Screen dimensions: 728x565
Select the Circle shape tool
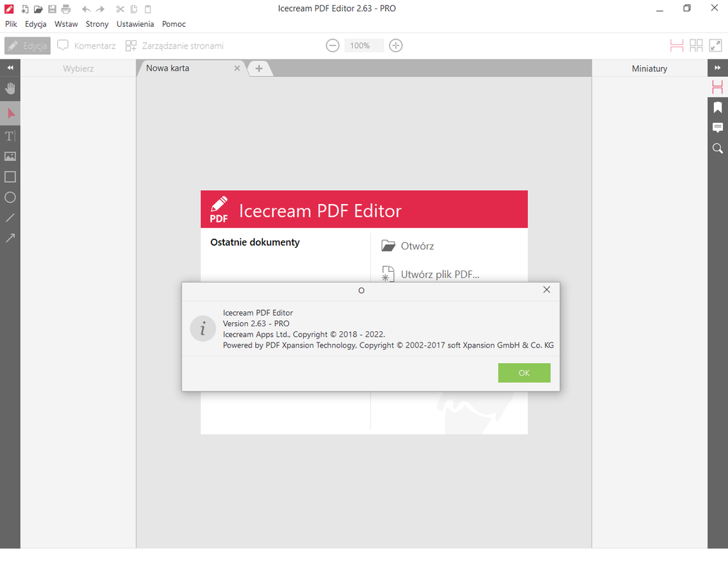click(x=10, y=197)
